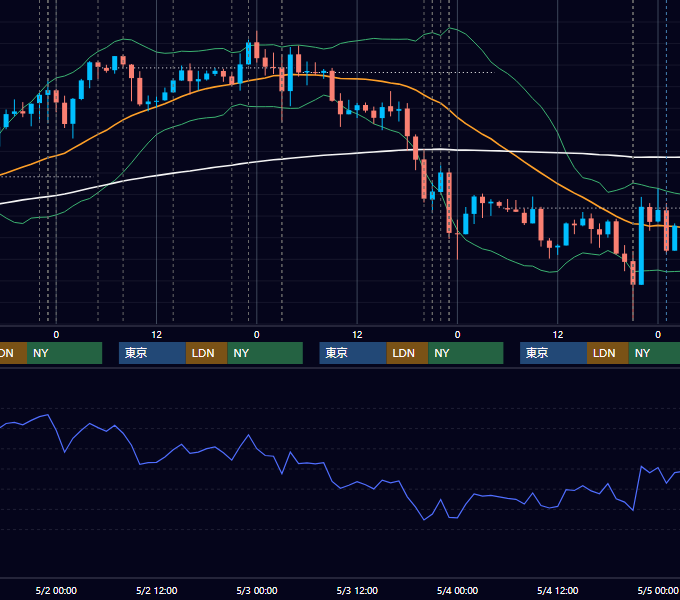The image size is (680, 600).
Task: Click hour label 0 above 5/3 00:00
Action: point(257,335)
